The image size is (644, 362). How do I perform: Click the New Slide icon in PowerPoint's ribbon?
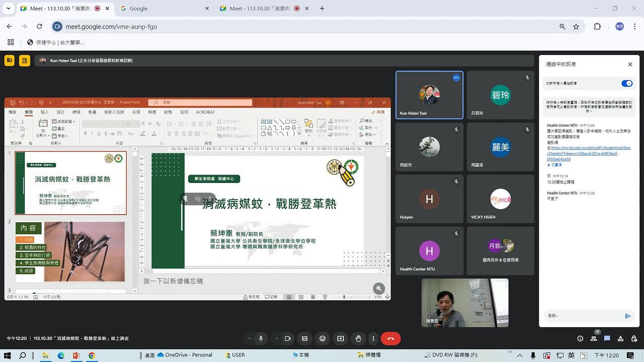(44, 124)
